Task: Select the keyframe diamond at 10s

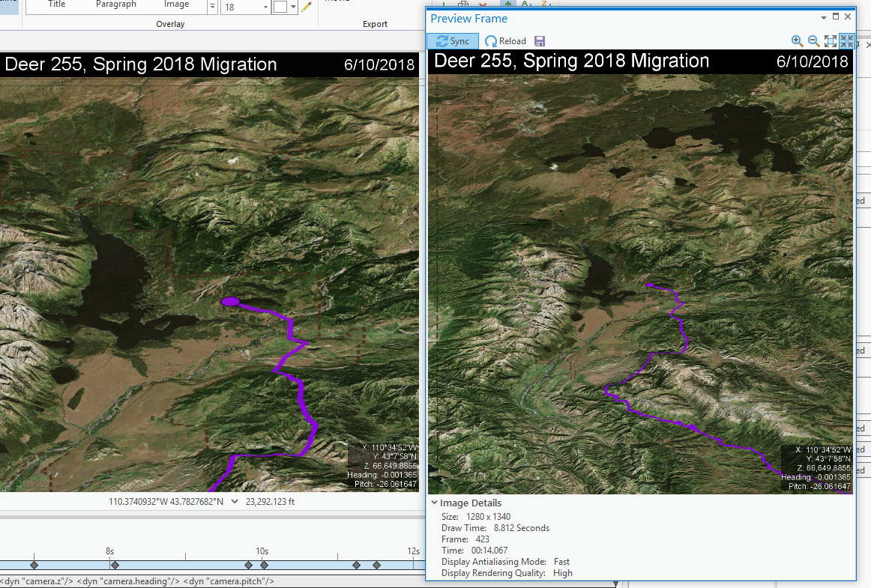Action: [x=264, y=566]
